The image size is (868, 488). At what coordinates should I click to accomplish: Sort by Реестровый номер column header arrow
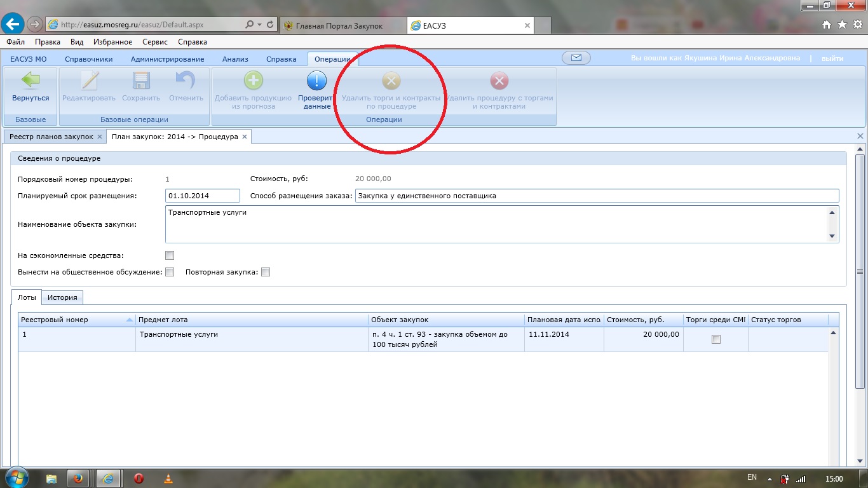click(x=130, y=320)
